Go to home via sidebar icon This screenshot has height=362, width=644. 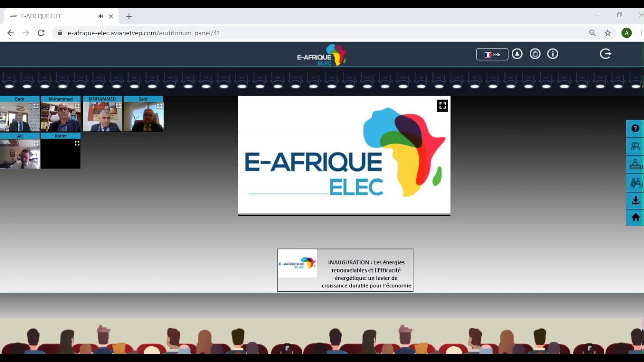635,217
